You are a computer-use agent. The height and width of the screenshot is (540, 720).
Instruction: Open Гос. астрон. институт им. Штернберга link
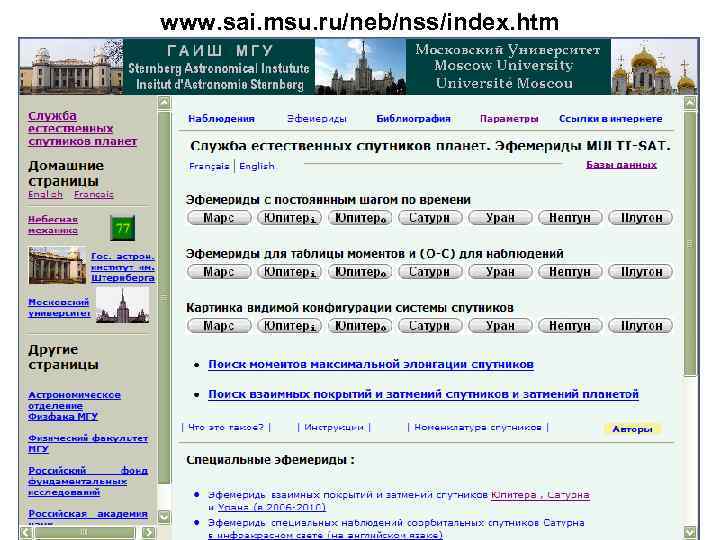(123, 267)
